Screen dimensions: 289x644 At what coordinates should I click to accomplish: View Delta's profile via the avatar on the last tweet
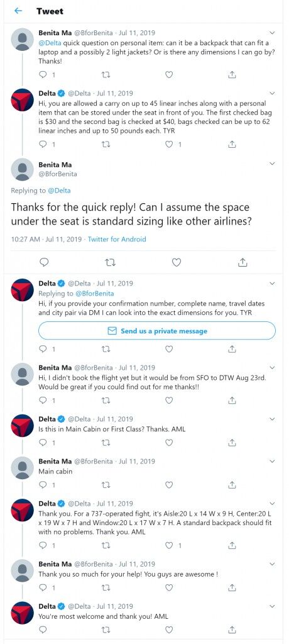pyautogui.click(x=22, y=613)
